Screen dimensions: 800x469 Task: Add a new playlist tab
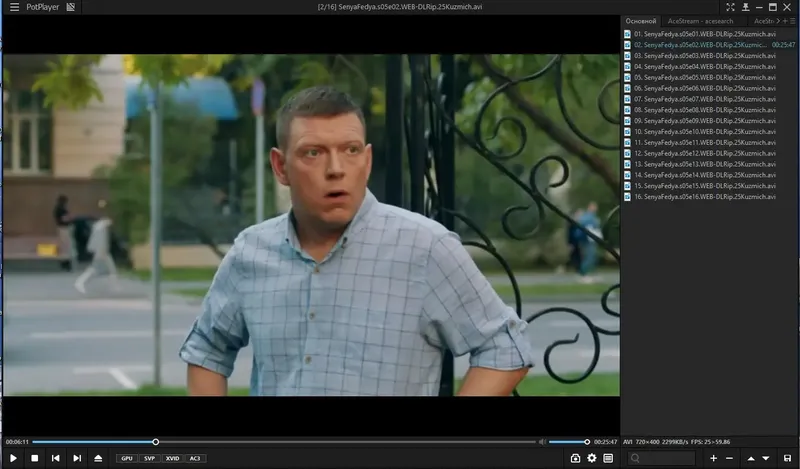785,21
